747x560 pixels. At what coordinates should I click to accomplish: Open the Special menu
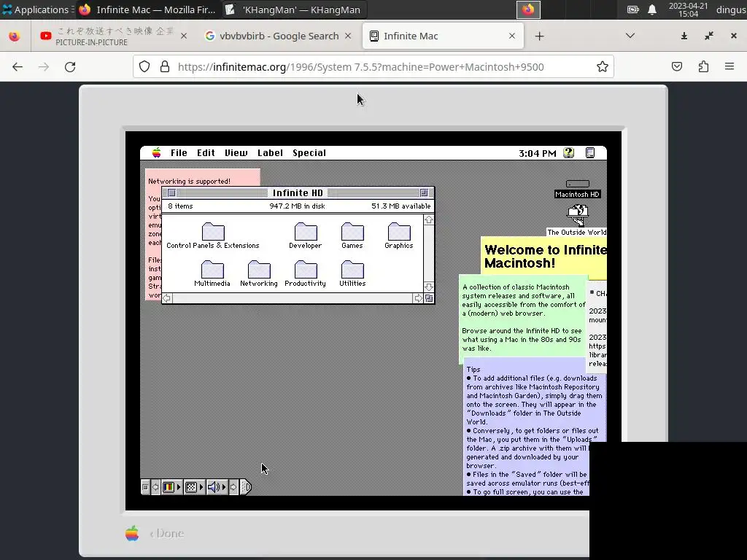[309, 153]
